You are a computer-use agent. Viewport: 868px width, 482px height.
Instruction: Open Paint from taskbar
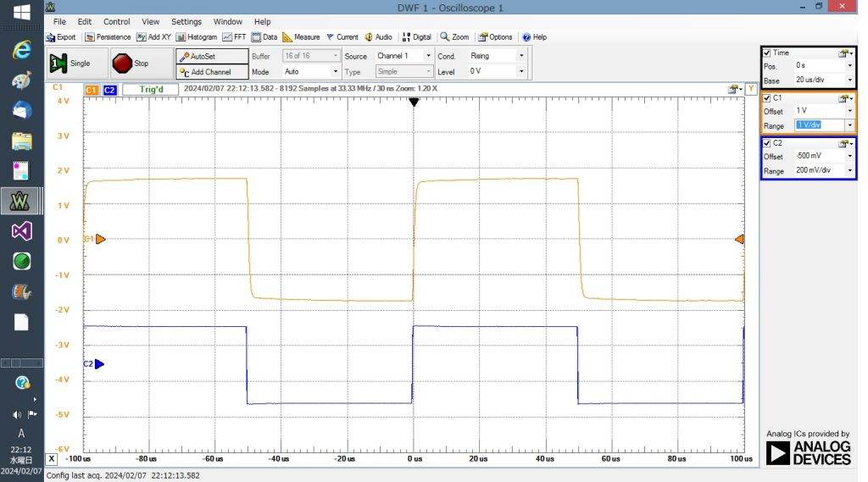21,80
